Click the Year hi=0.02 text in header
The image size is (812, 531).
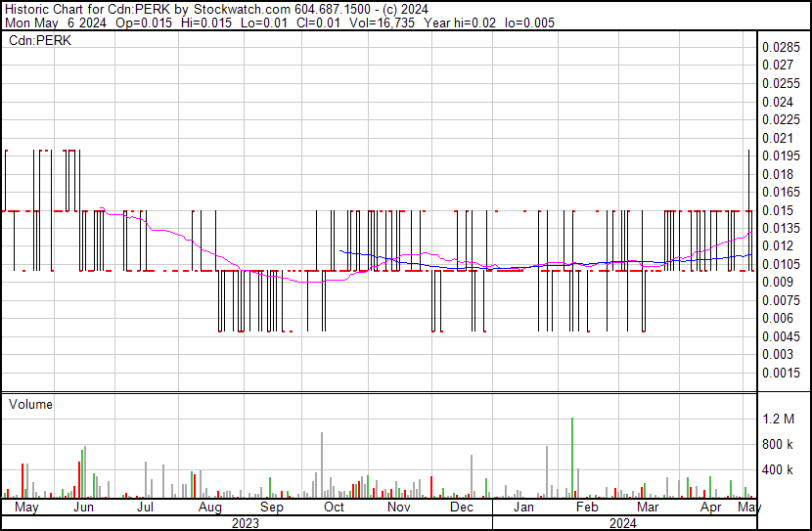pyautogui.click(x=458, y=22)
